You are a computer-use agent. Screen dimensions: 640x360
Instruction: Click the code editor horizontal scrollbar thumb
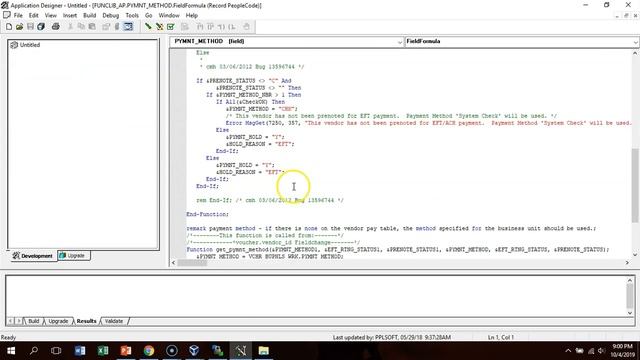pyautogui.click(x=192, y=263)
